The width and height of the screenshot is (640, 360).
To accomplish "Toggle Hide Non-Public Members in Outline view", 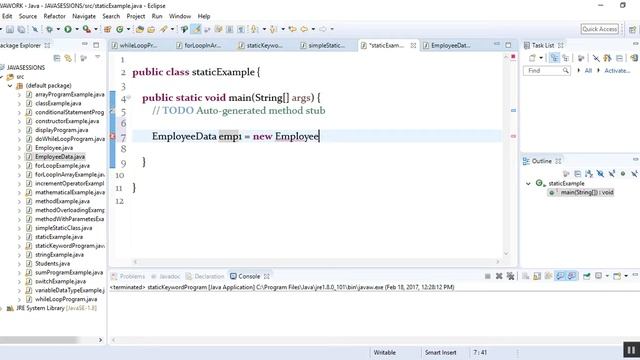I will coord(623,174).
